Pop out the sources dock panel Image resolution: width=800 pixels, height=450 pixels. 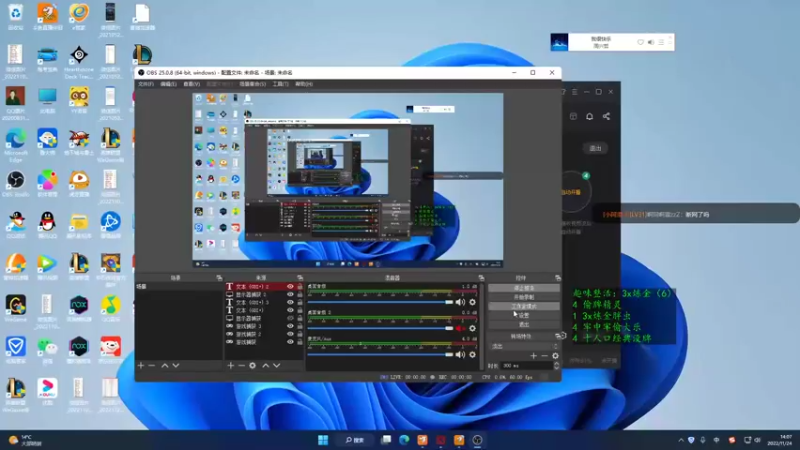299,278
